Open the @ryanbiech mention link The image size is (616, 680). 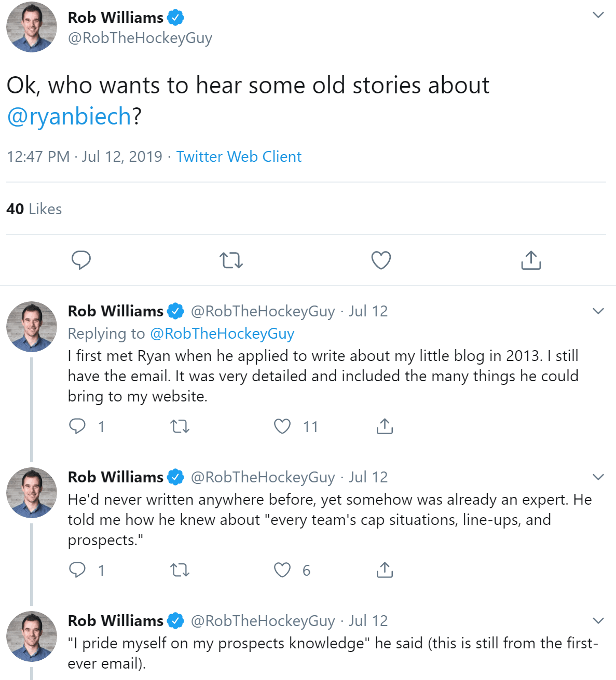(x=69, y=116)
